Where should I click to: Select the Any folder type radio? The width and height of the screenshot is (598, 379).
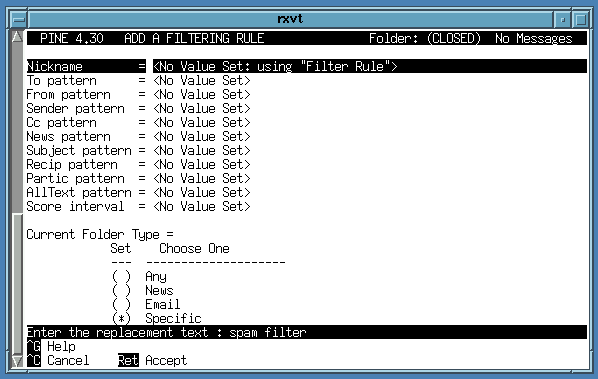pyautogui.click(x=121, y=276)
